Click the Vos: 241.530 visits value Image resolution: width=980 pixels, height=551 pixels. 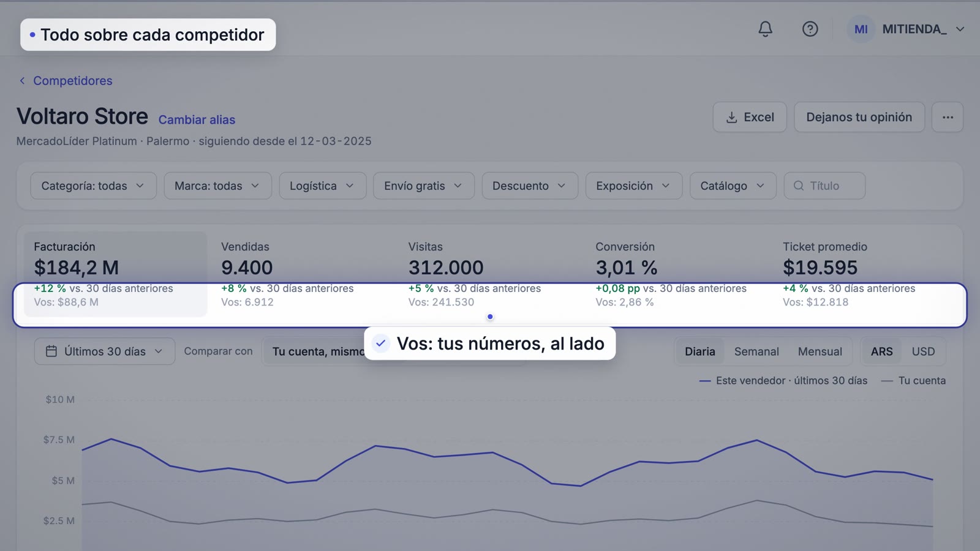441,302
